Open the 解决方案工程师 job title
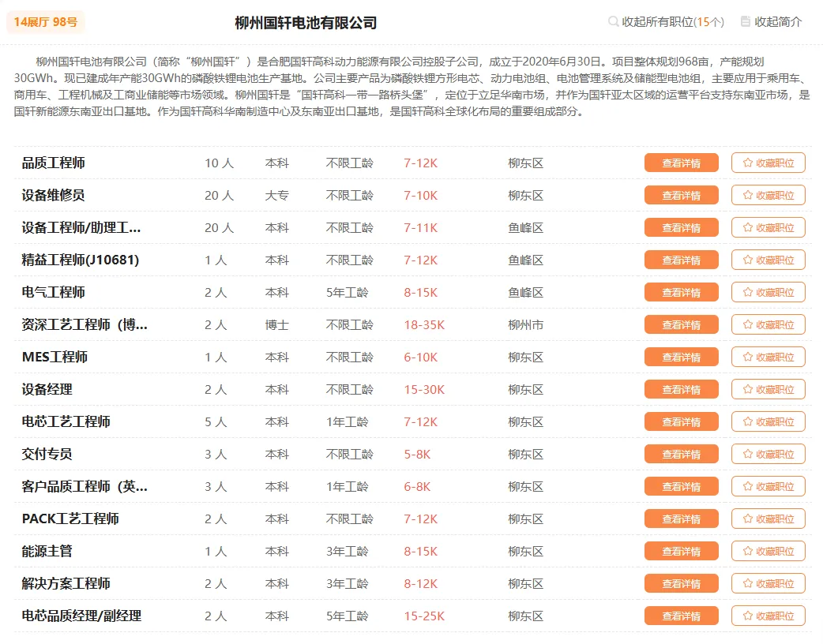Image resolution: width=823 pixels, height=644 pixels. coord(66,584)
